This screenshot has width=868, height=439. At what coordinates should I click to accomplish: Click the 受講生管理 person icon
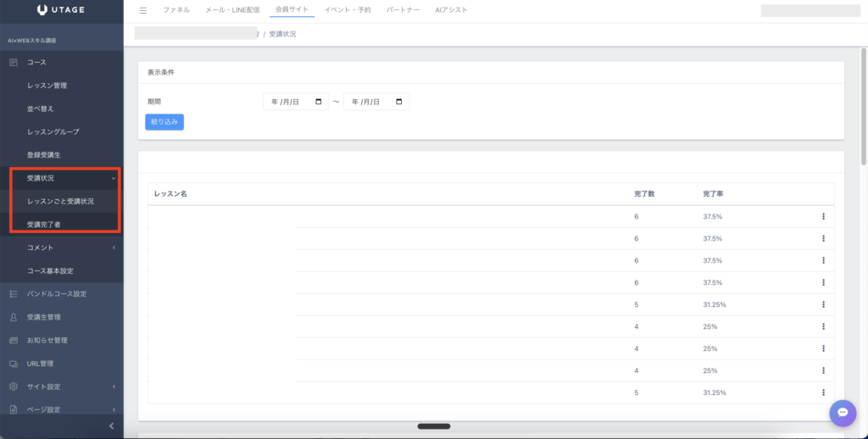pos(14,317)
